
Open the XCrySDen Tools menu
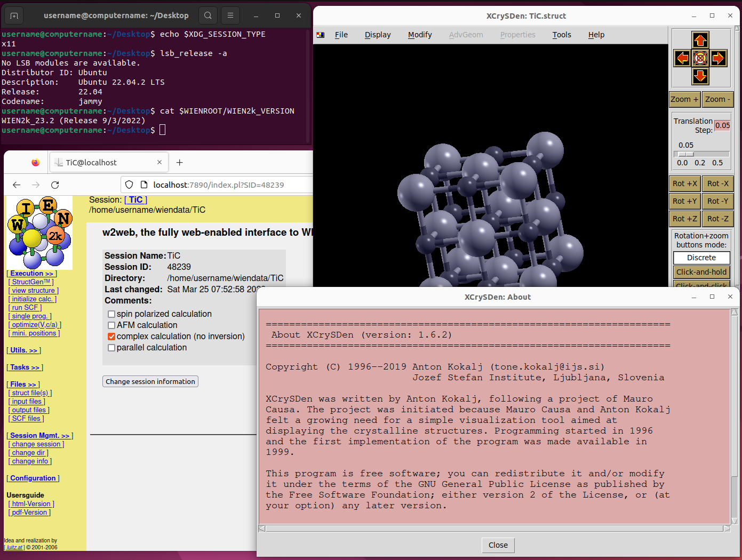click(x=562, y=35)
